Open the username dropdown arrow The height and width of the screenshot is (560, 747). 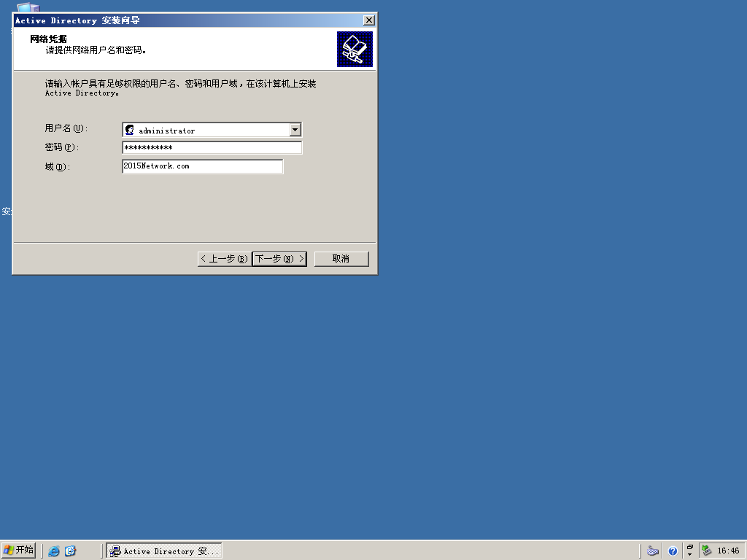295,130
